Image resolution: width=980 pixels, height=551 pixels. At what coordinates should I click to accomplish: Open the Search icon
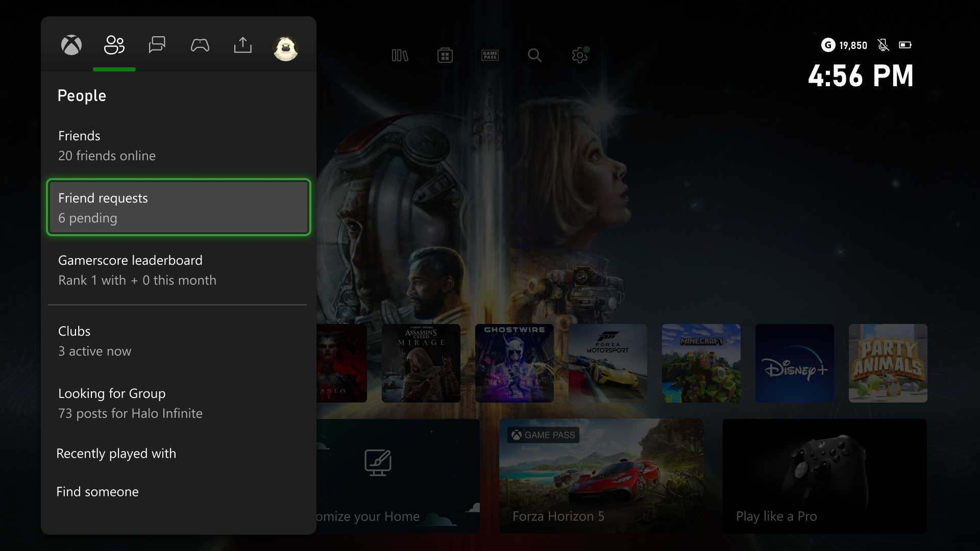click(x=534, y=55)
